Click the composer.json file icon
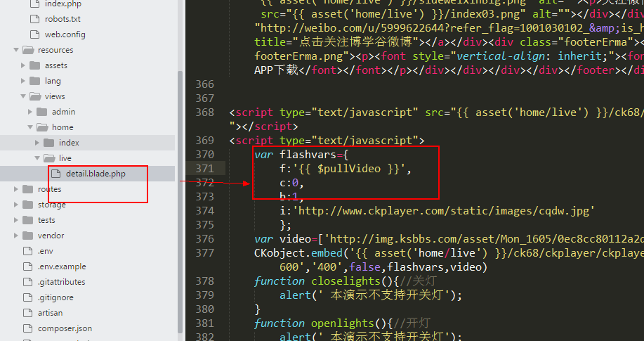The image size is (644, 341). (28, 328)
